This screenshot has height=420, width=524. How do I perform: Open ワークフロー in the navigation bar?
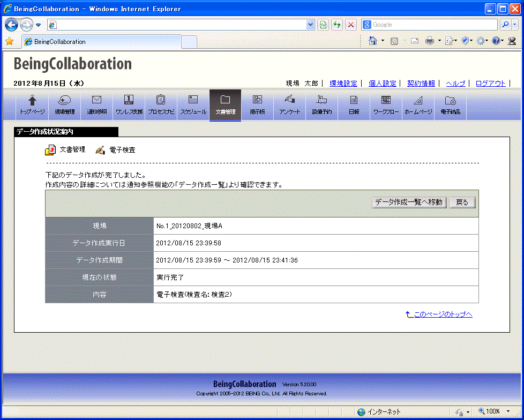coord(386,105)
